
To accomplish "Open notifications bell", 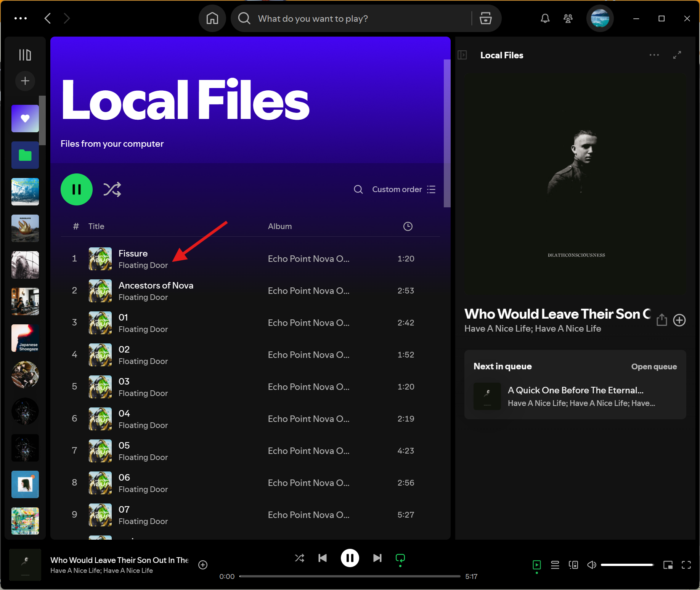I will coord(545,18).
